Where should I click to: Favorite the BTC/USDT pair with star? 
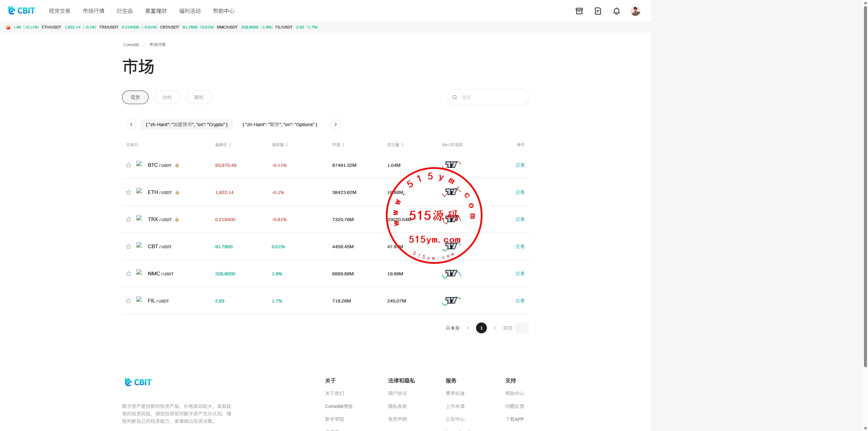[129, 165]
